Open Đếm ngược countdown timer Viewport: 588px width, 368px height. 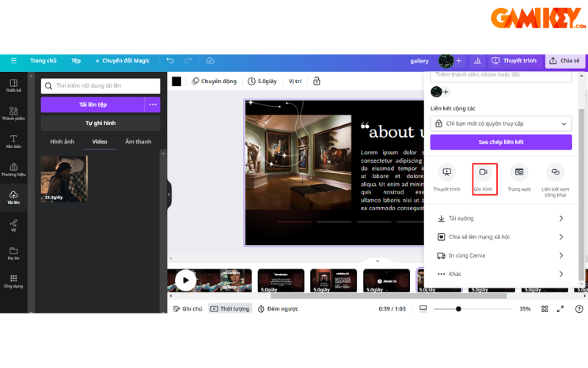pos(278,308)
